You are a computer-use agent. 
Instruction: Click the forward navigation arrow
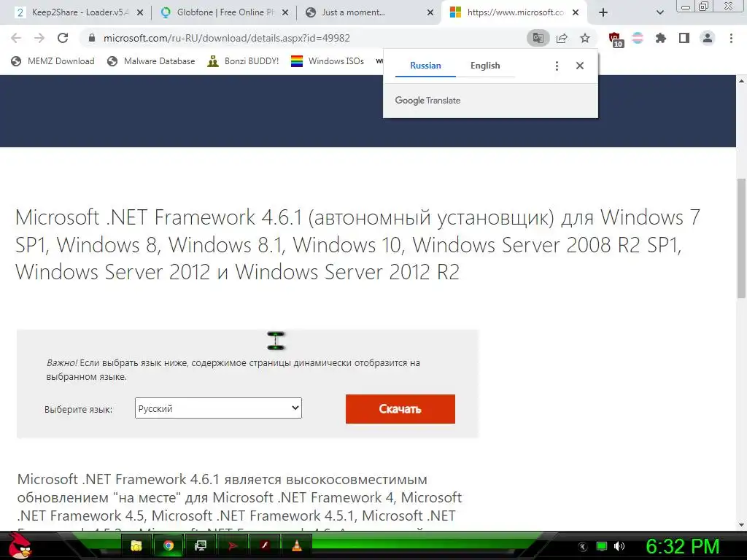(39, 38)
